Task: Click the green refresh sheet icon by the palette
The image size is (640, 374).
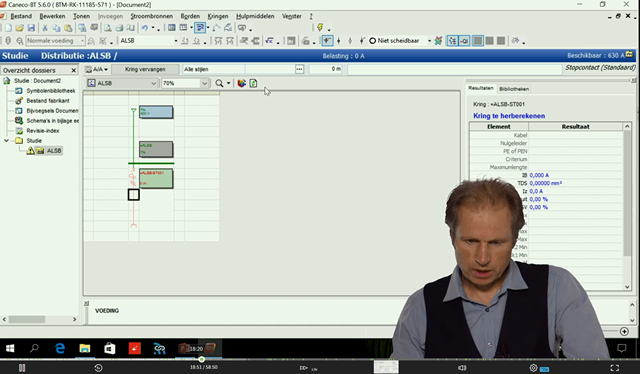Action: coord(253,83)
